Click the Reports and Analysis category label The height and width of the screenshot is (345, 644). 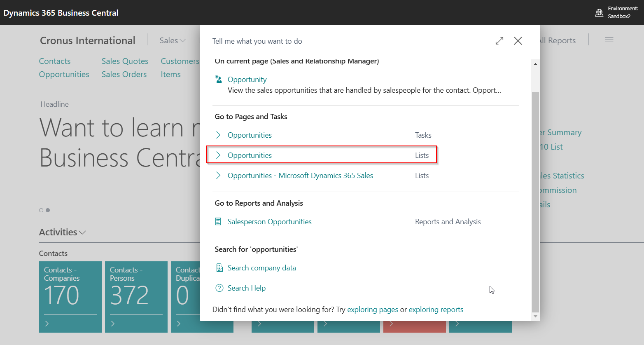pos(448,222)
